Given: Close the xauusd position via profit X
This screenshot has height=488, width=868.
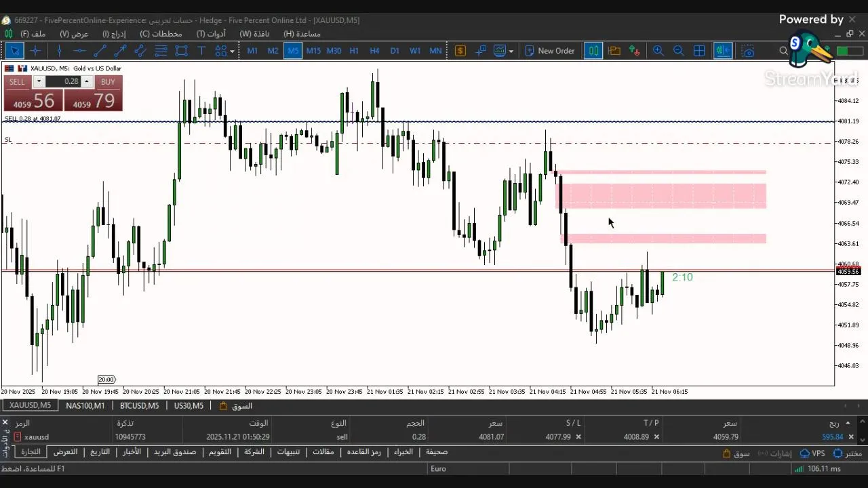Looking at the screenshot, I should tap(851, 437).
